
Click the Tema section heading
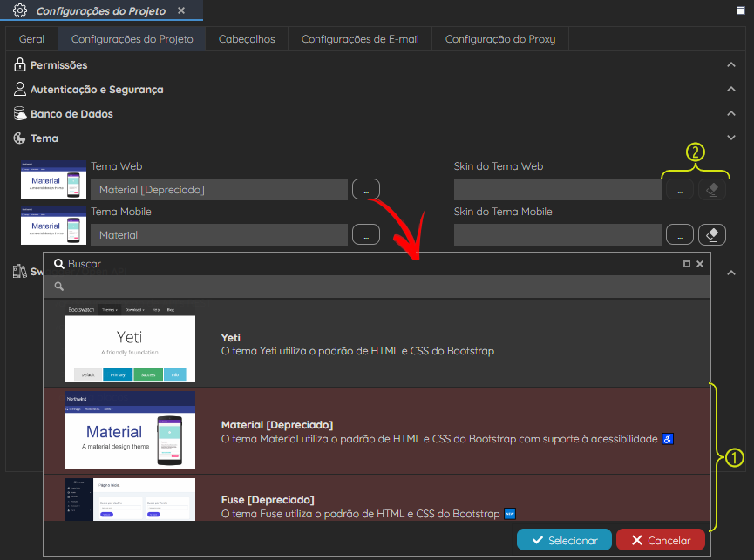(44, 138)
